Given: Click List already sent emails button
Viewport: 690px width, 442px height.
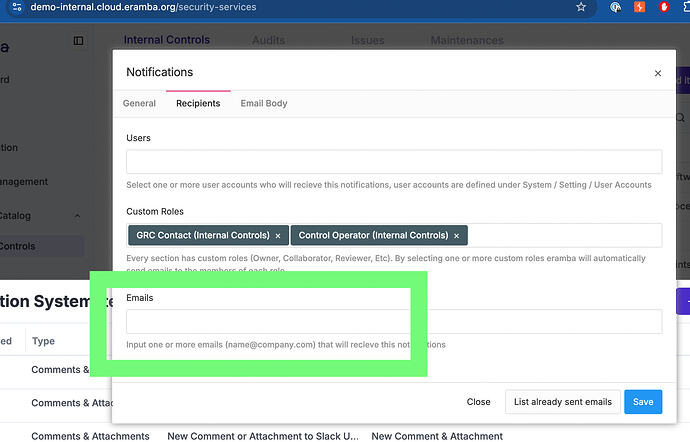Looking at the screenshot, I should tap(562, 402).
